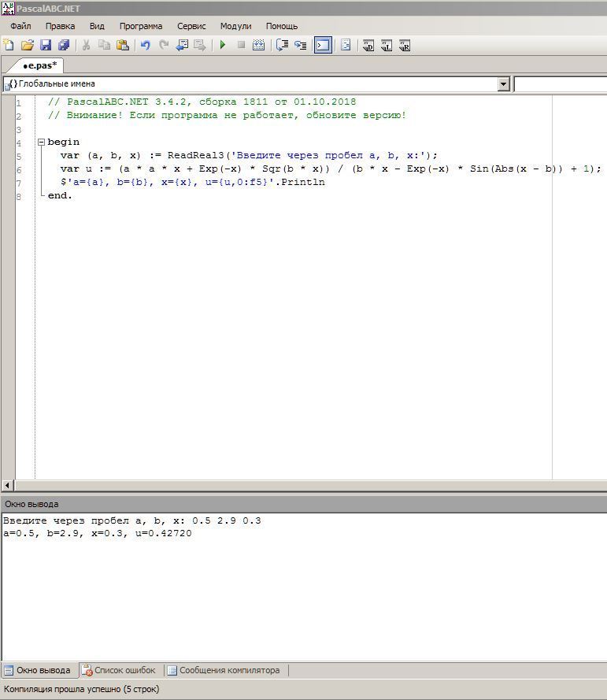Click the toolbar icon labeled D

[368, 46]
